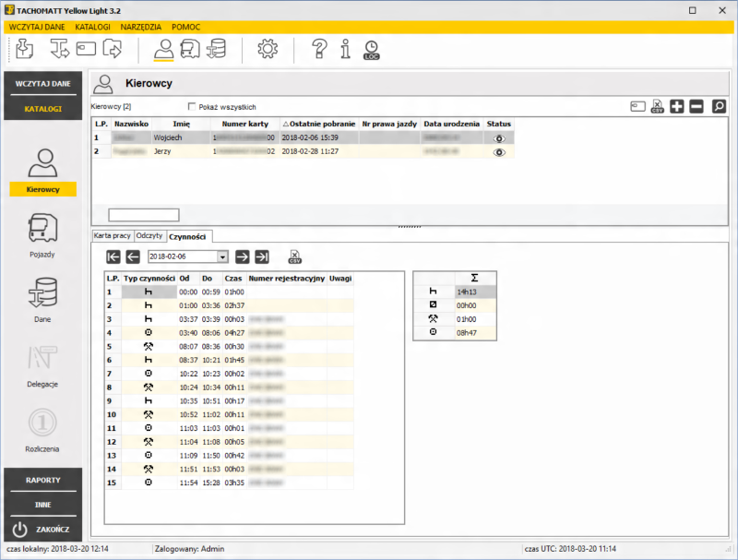The height and width of the screenshot is (560, 738).
Task: Click the filter input below drivers list
Action: pos(143,215)
